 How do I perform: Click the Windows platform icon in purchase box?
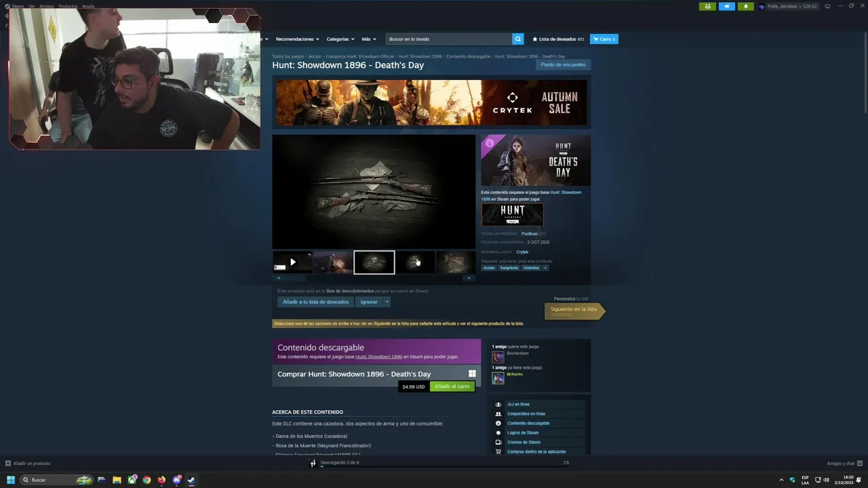(472, 373)
